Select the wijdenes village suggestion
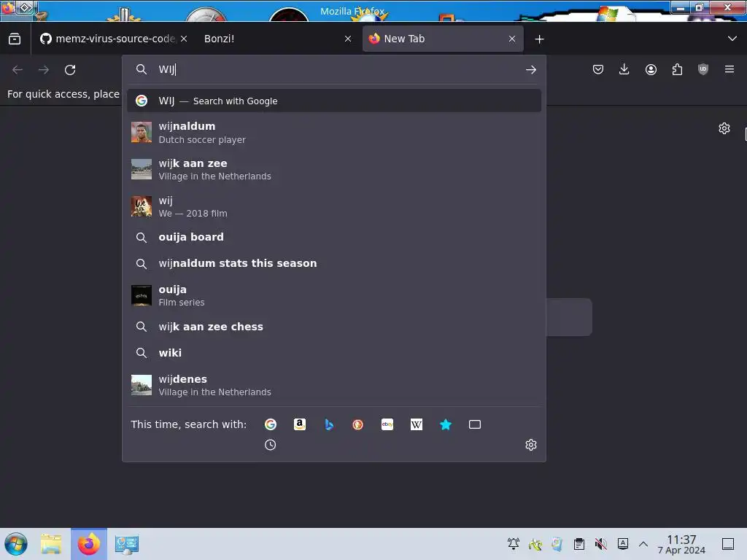 pyautogui.click(x=334, y=385)
